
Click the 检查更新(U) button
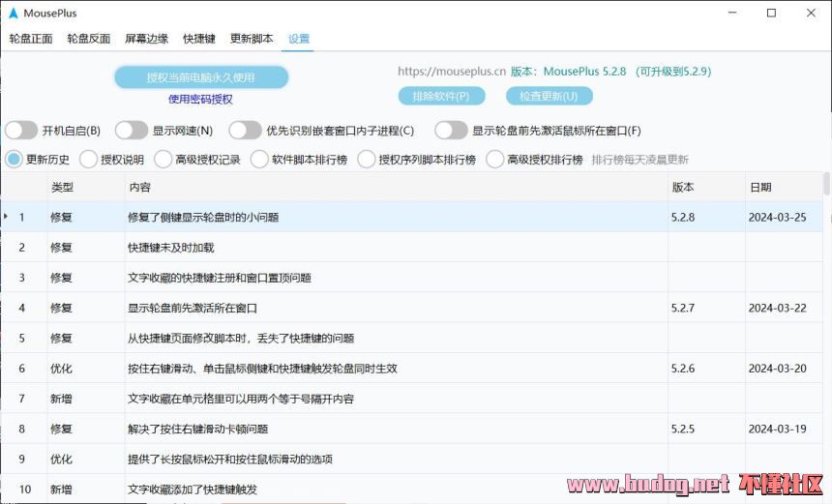549,96
